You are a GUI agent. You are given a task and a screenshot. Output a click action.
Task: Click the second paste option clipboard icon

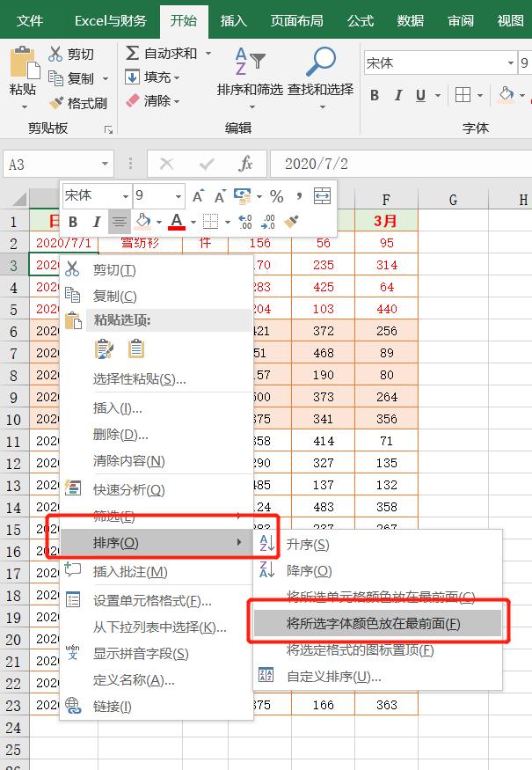coord(136,348)
